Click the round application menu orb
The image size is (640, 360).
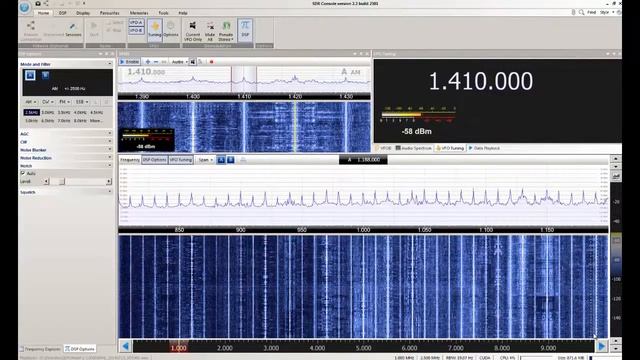point(25,7)
